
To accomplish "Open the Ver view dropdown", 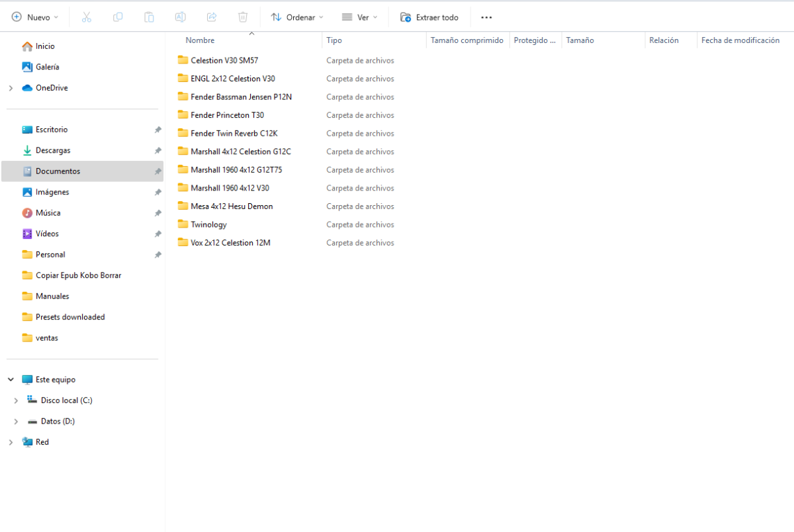I will [359, 17].
